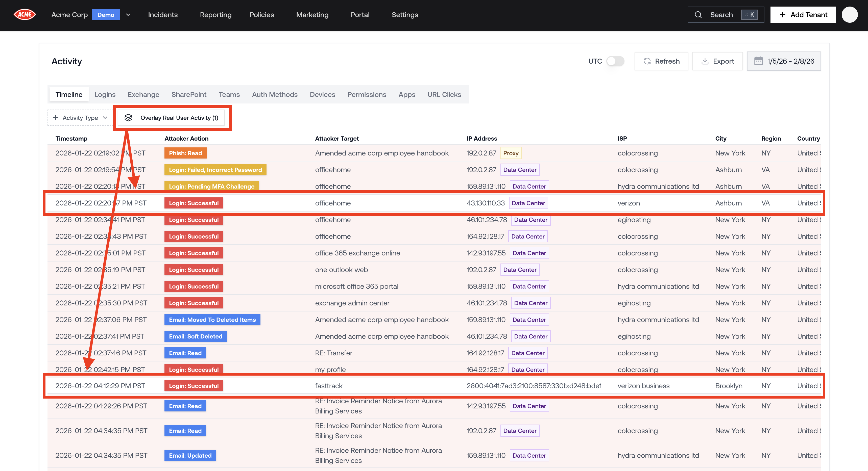Select the Devices tab
Screen dimensions: 868x471
pos(322,95)
